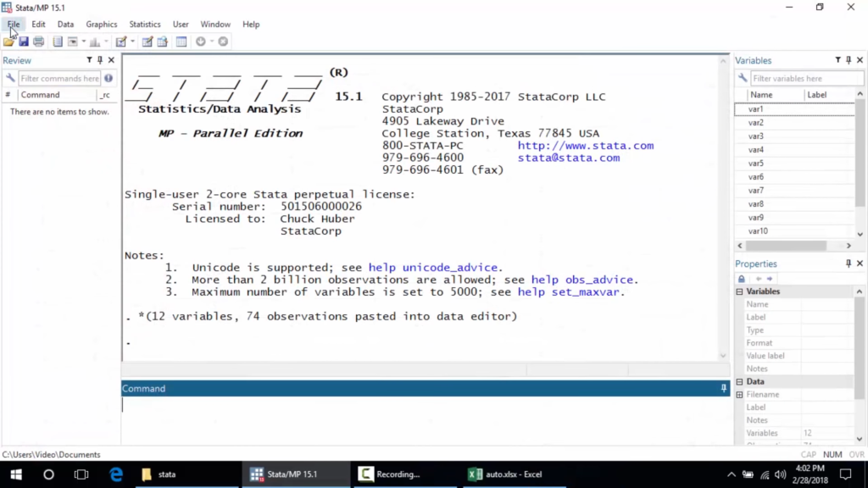
Task: Focus the Command window input area
Action: 426,420
